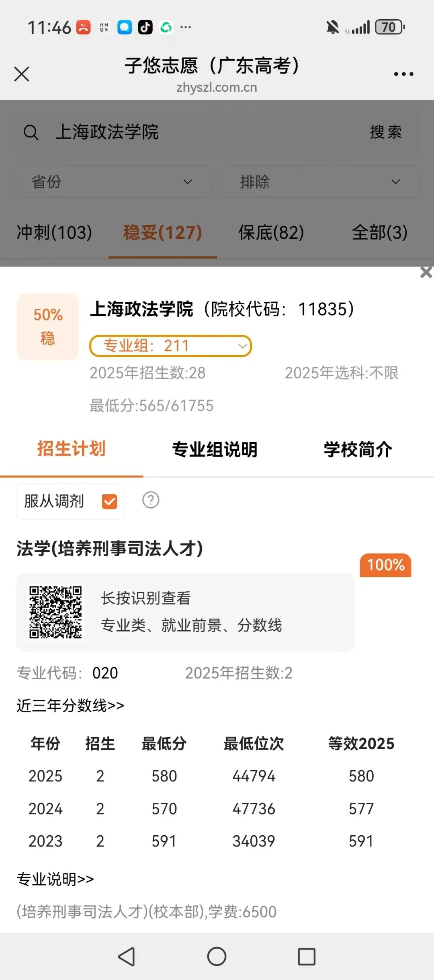Tap the TikTok notification icon in status bar
The image size is (434, 980).
(x=145, y=27)
